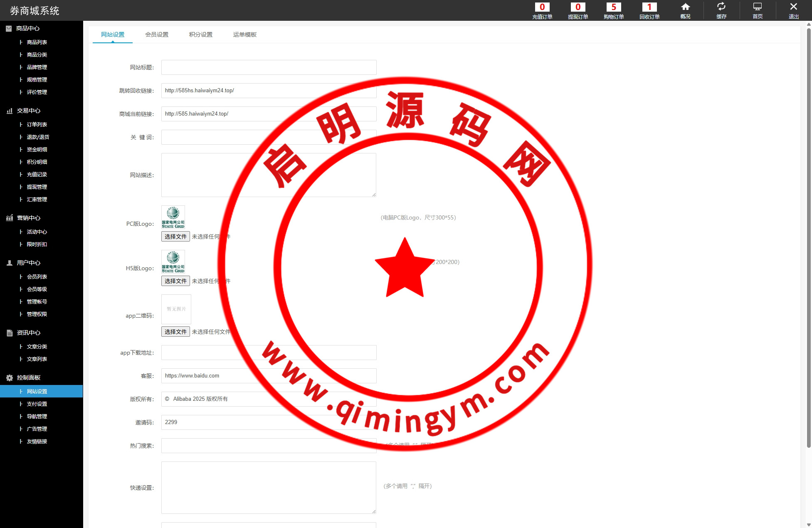Collapse the 交易中心 sidebar section
The width and height of the screenshot is (812, 528).
click(x=28, y=111)
